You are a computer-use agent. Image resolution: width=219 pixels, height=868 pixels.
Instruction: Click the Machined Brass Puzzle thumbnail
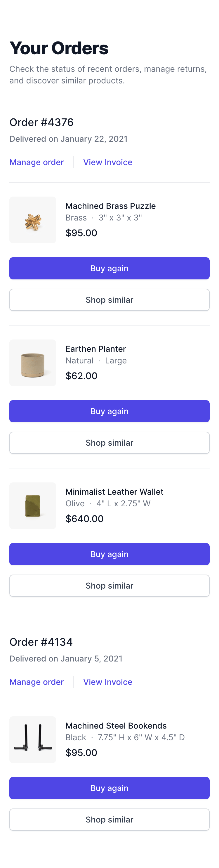[x=33, y=220]
